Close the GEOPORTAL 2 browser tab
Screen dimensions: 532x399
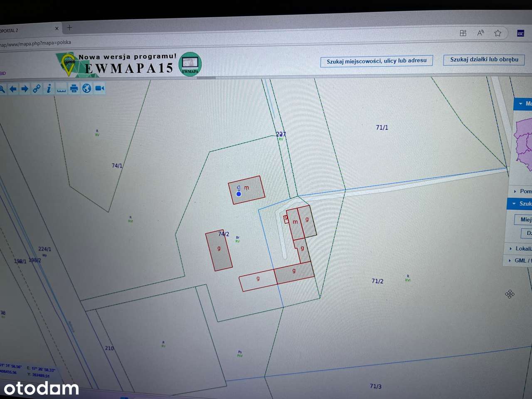(57, 29)
